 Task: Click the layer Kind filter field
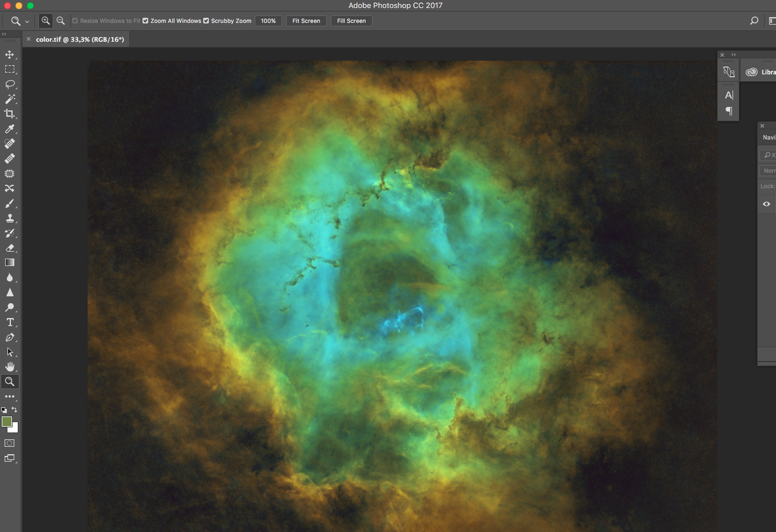click(768, 155)
